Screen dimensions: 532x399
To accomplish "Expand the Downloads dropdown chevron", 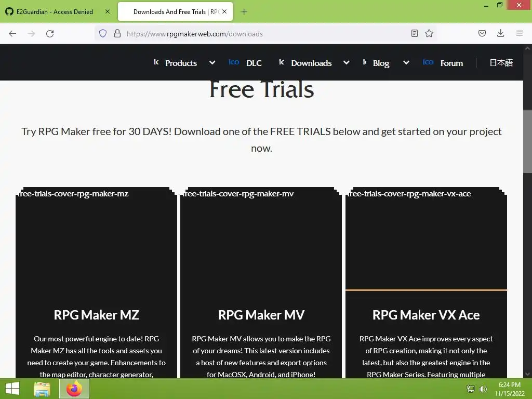I will 346,63.
